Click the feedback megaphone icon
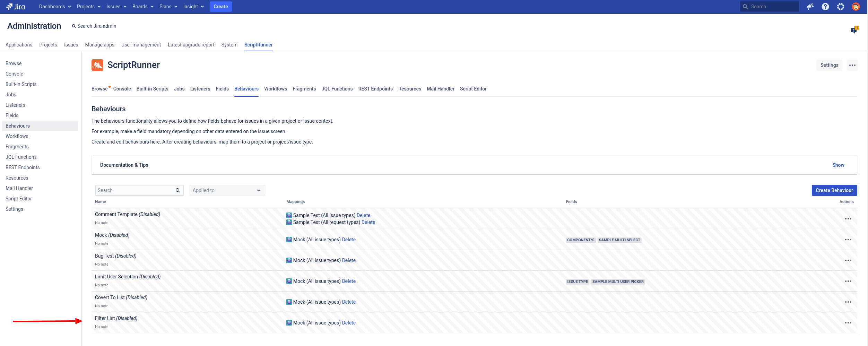The width and height of the screenshot is (868, 346). [810, 6]
